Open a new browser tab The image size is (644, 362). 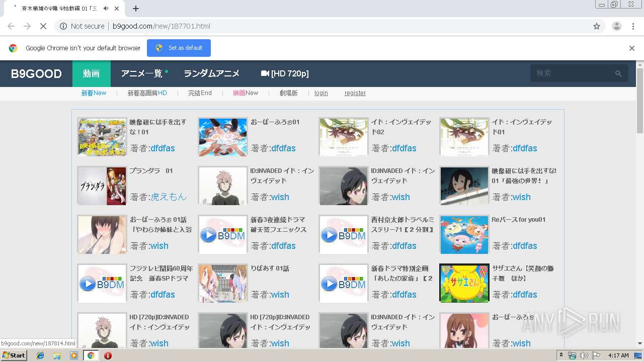tap(136, 9)
